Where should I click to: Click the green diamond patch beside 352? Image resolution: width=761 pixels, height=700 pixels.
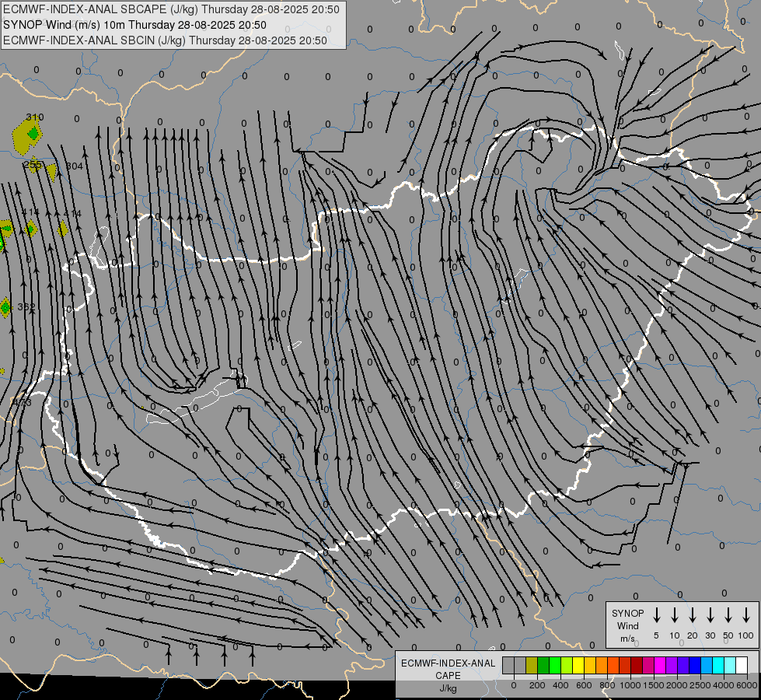click(x=5, y=307)
